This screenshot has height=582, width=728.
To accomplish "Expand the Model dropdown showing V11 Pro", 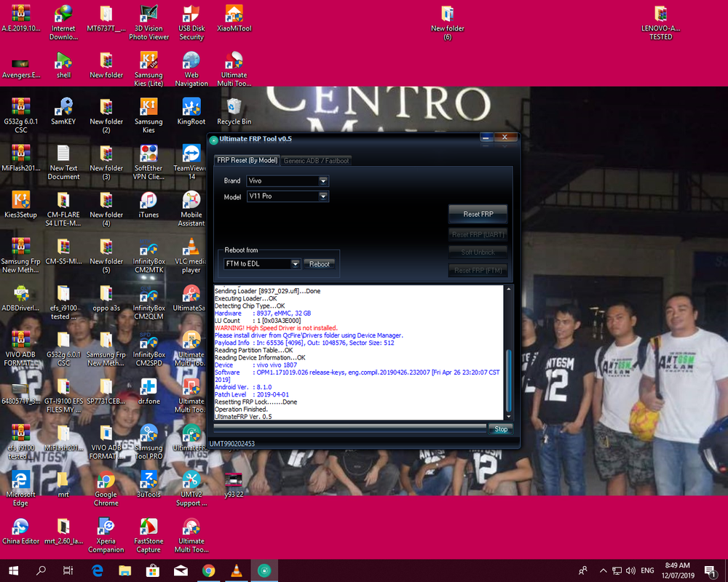I will click(323, 196).
